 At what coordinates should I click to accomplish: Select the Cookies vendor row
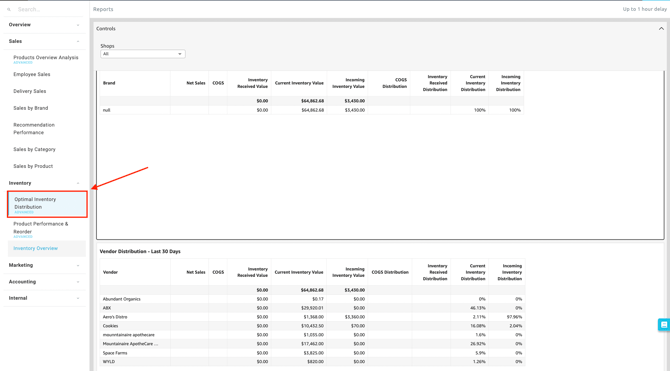coord(312,326)
